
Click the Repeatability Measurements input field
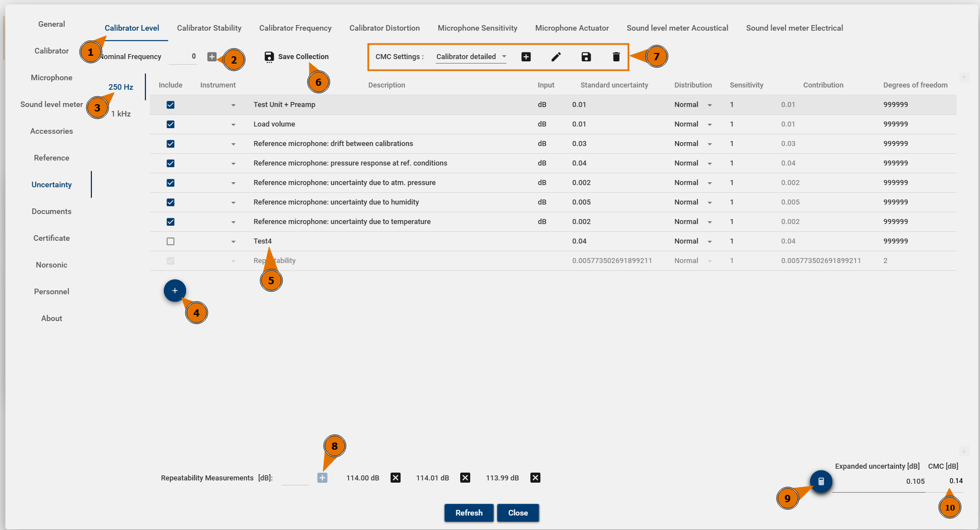[x=295, y=478]
